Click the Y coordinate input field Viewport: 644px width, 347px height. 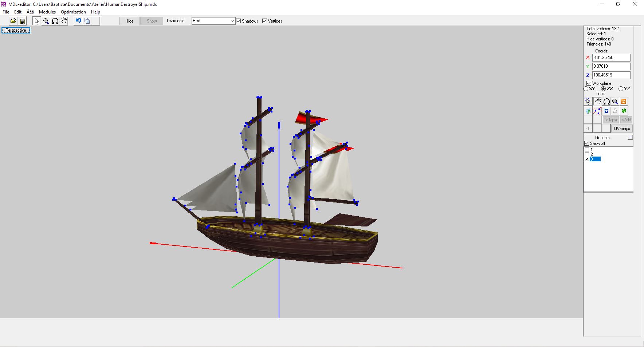click(x=611, y=66)
